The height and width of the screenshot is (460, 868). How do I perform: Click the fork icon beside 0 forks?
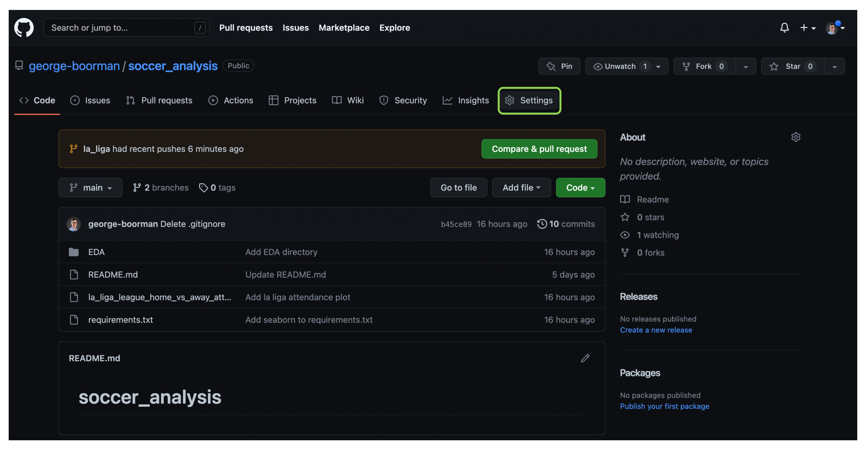pos(625,252)
